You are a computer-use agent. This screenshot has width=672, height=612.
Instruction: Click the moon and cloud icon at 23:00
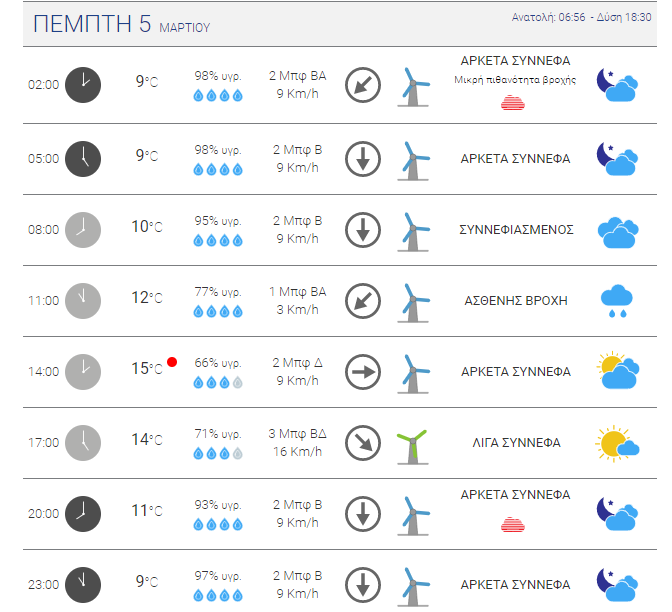(x=618, y=584)
